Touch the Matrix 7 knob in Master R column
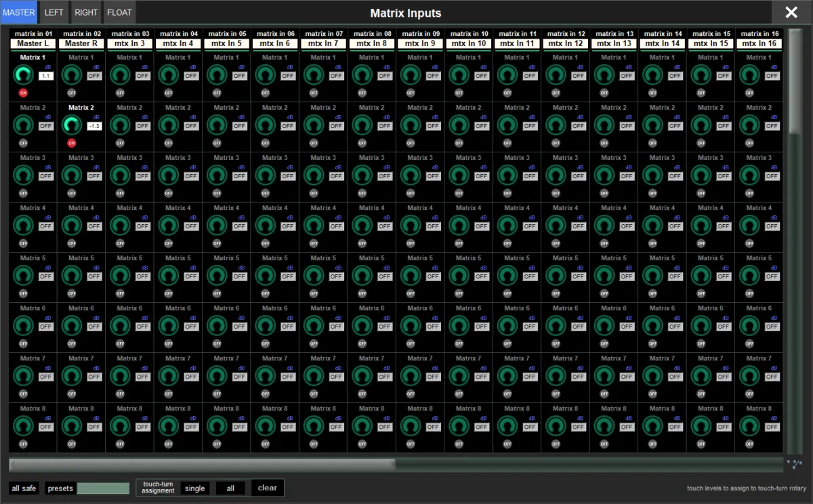 [72, 375]
